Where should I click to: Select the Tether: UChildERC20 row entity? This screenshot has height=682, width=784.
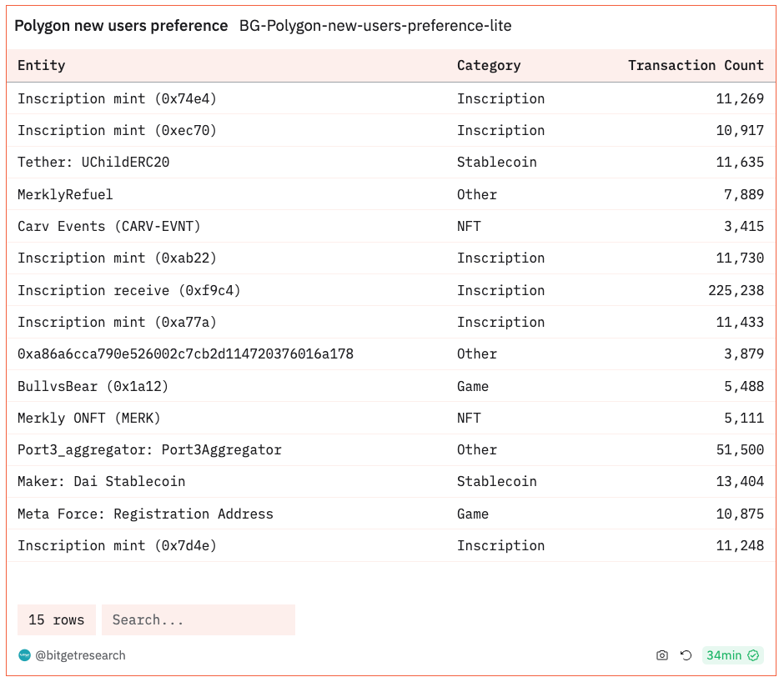click(93, 162)
